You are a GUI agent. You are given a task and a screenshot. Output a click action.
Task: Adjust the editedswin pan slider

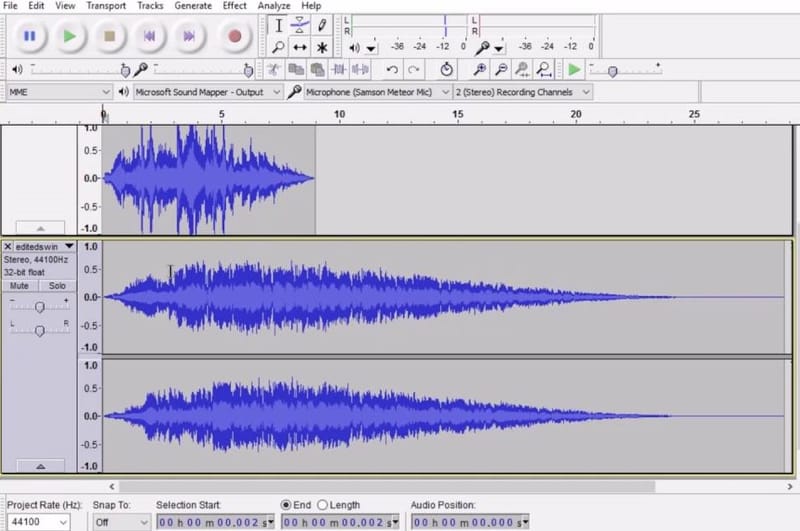tap(39, 331)
